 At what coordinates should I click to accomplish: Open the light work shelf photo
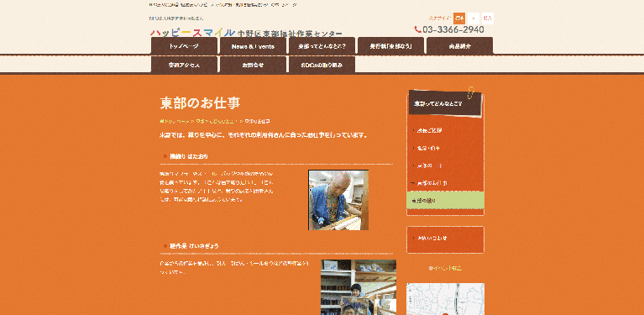pyautogui.click(x=359, y=287)
